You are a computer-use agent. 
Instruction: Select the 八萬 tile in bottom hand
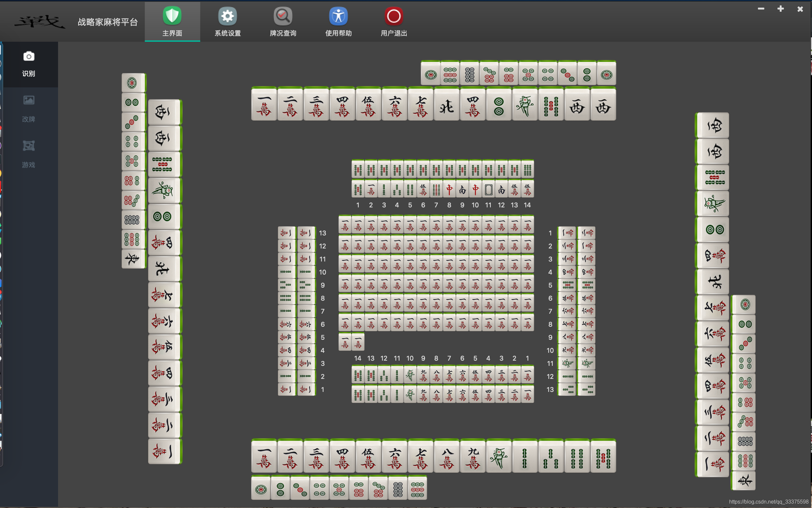coord(446,457)
